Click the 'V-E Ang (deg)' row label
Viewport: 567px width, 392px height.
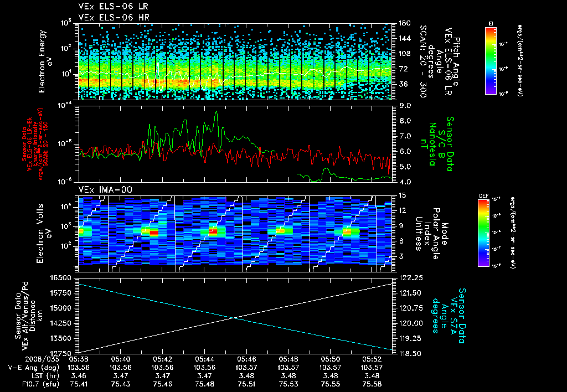click(34, 368)
